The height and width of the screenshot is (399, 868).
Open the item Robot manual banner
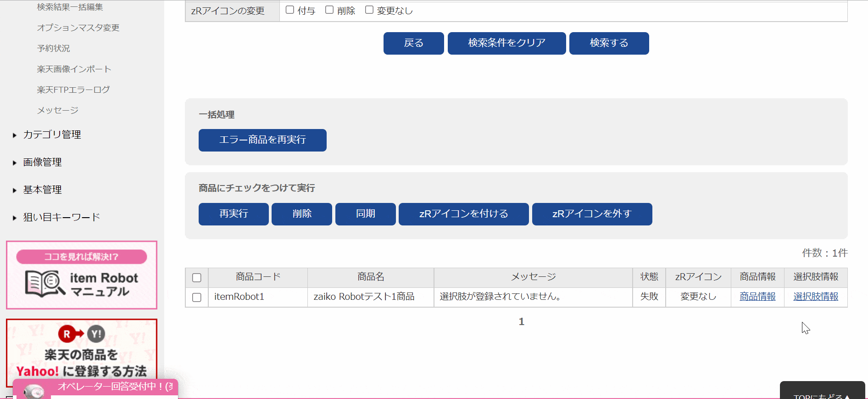pos(82,275)
